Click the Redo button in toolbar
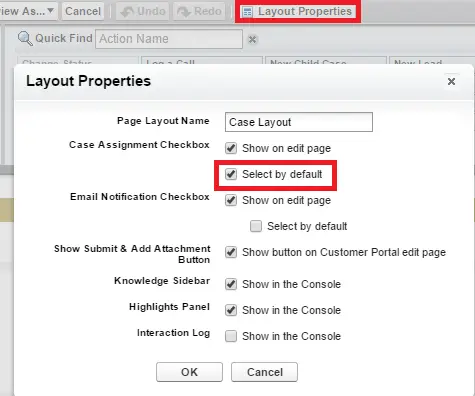 pyautogui.click(x=199, y=11)
